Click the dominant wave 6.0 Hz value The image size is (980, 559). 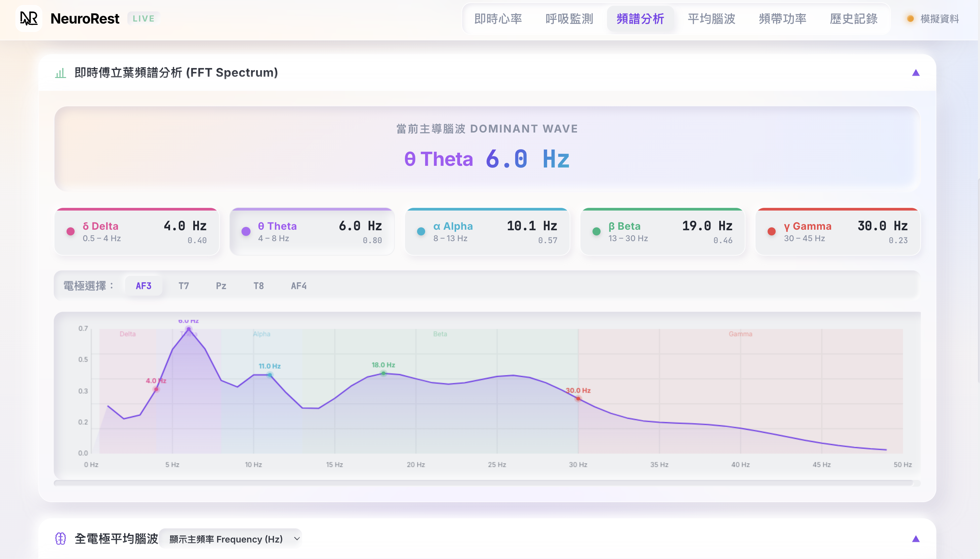pyautogui.click(x=527, y=159)
